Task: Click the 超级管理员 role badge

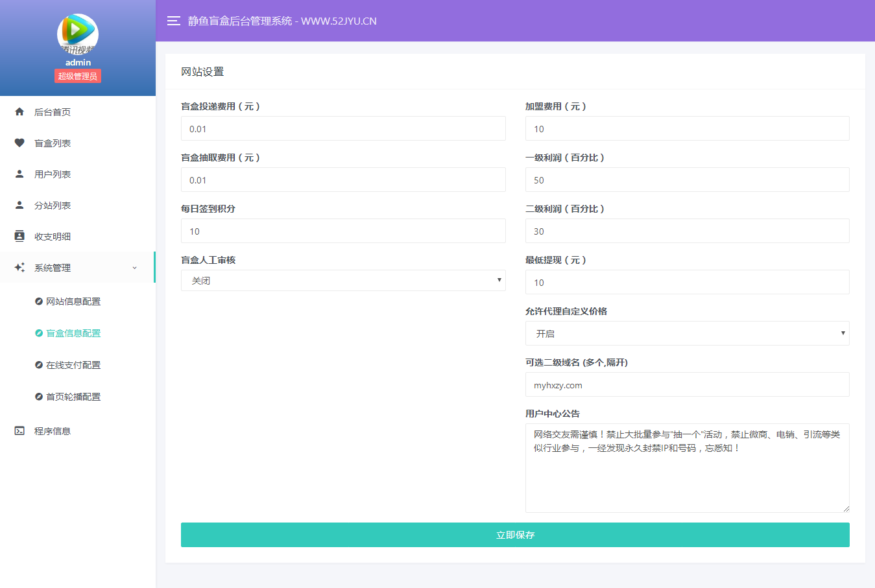Action: point(78,76)
